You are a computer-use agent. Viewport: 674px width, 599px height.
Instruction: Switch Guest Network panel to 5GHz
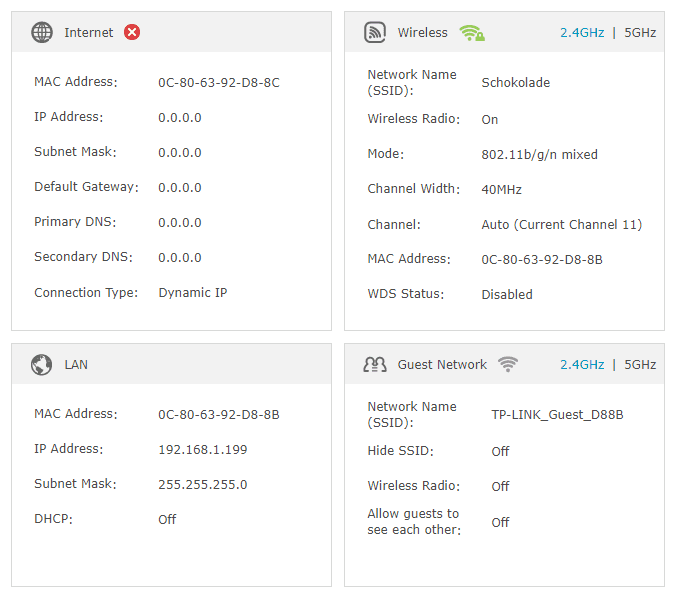click(x=640, y=364)
